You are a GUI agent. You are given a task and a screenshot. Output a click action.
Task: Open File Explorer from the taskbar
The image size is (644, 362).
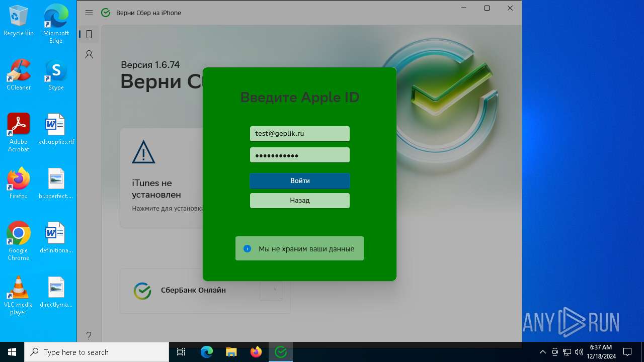point(231,352)
